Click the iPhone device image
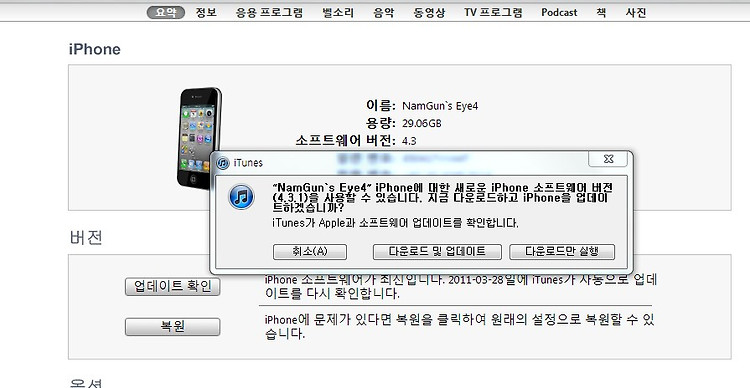This screenshot has height=388, width=750. pyautogui.click(x=200, y=138)
